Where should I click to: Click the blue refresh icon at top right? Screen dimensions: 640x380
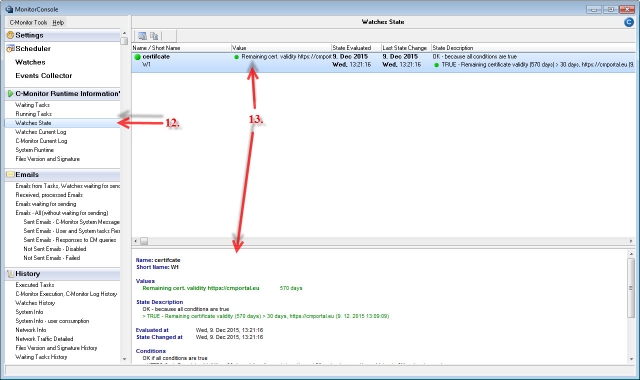point(629,22)
